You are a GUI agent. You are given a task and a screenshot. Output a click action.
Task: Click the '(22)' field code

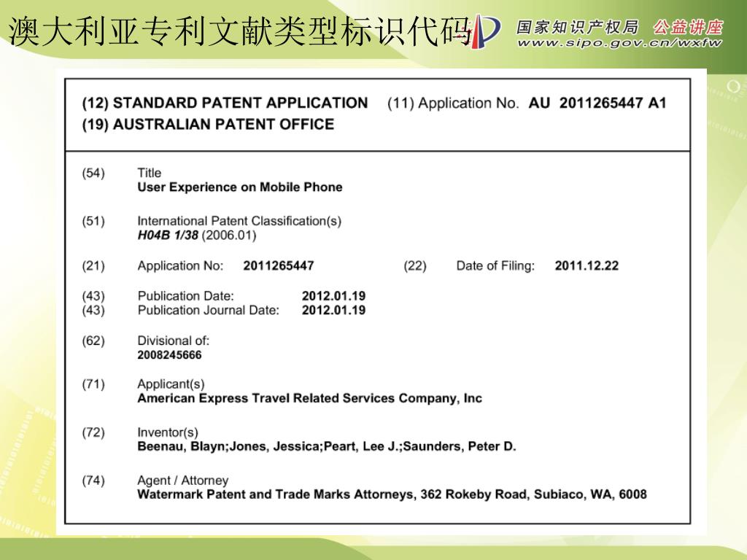(415, 265)
